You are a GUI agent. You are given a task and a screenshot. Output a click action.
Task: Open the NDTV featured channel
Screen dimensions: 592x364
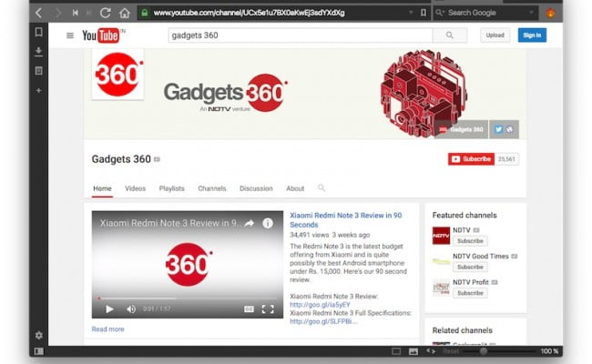pos(462,230)
